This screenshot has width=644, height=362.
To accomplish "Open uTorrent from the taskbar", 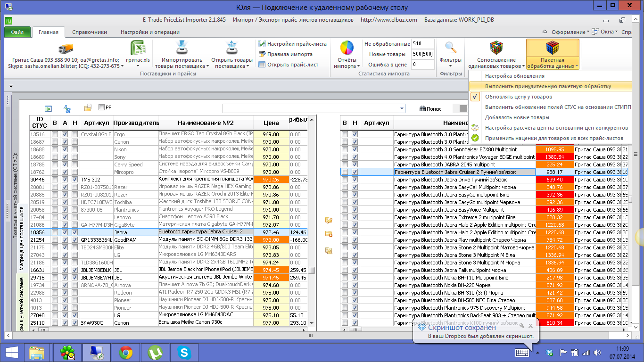I will pos(154,352).
